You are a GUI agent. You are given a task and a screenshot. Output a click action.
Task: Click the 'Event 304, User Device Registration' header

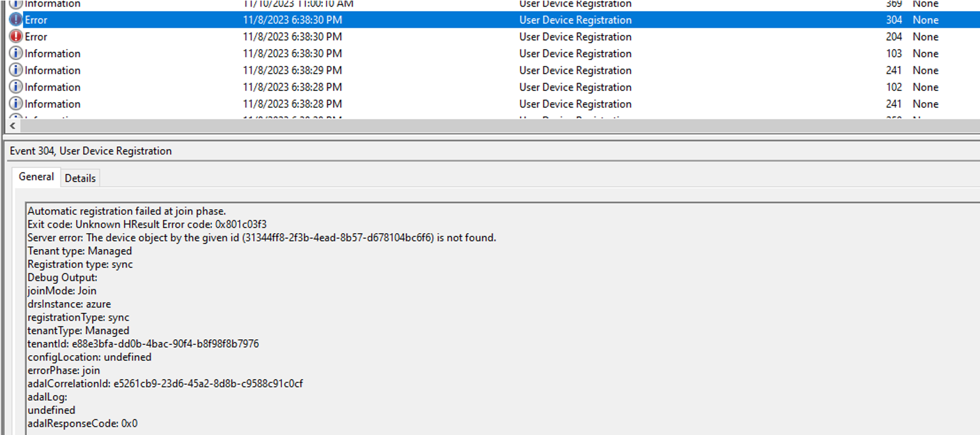coord(91,151)
